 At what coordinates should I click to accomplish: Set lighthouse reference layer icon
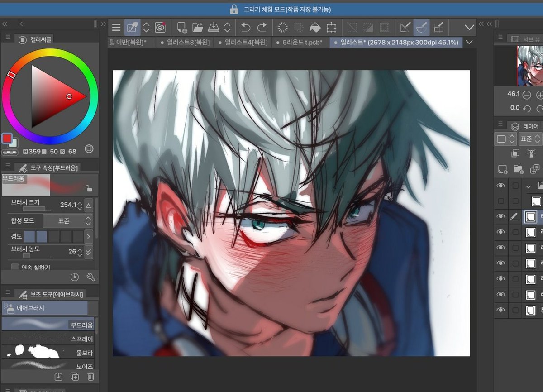pos(532,153)
